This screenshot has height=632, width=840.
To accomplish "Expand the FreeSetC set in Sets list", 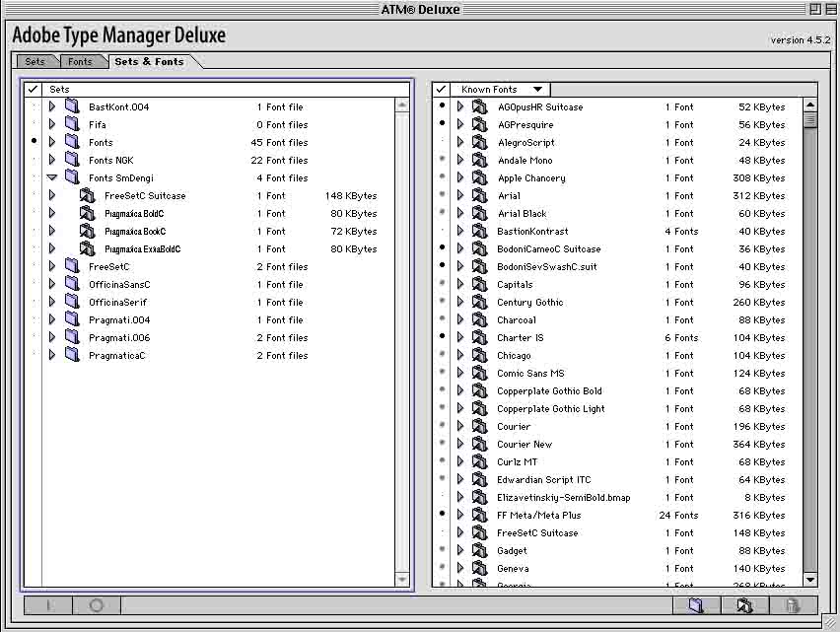I will tap(52, 266).
